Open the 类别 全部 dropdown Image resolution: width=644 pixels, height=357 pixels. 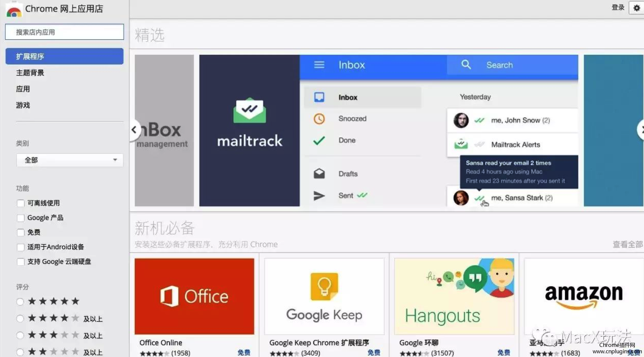point(70,160)
